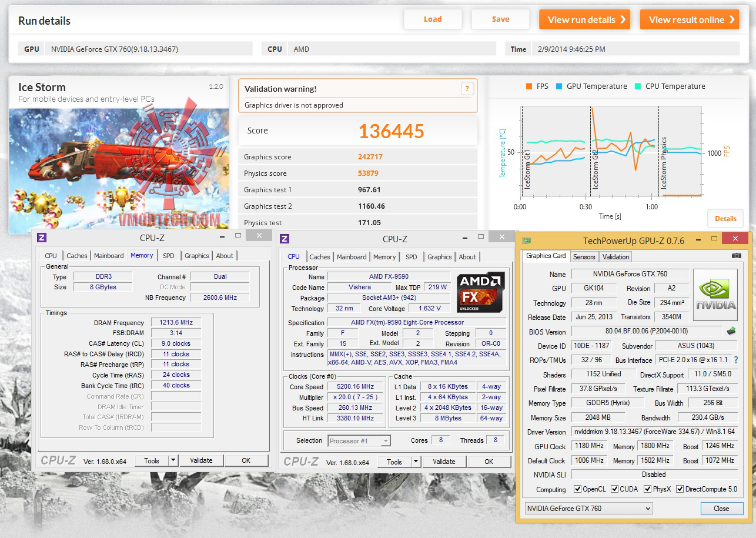
Task: Open the Graphics tab in CPU-Z processor window
Action: coord(440,257)
